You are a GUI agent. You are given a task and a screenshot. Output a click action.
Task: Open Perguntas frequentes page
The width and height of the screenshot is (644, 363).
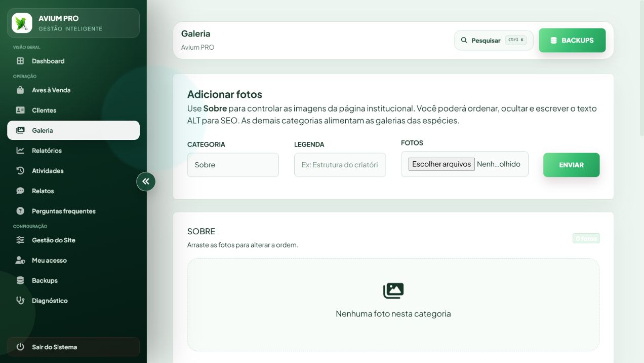coord(73,211)
